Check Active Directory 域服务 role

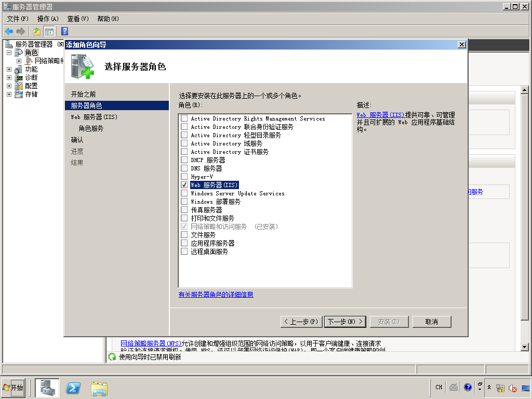click(184, 143)
